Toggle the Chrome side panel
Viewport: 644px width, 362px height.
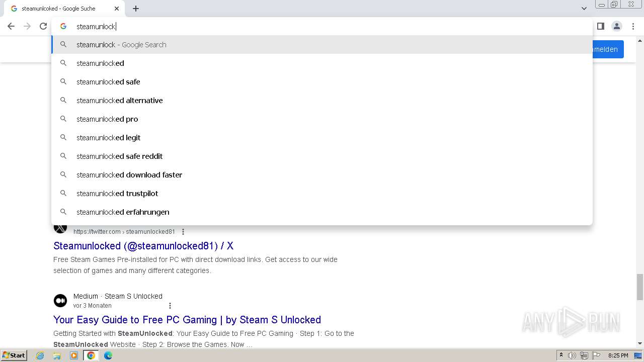[x=600, y=26]
